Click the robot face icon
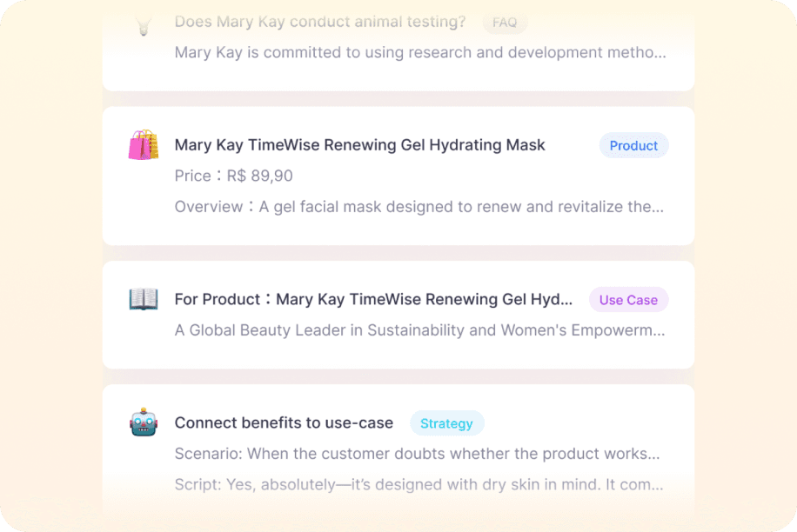Viewport: 797px width, 532px height. point(144,422)
